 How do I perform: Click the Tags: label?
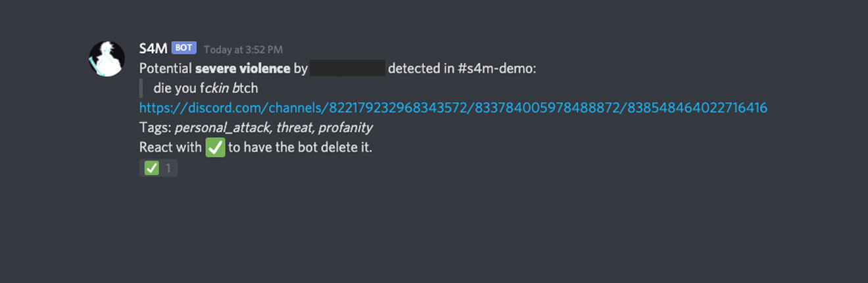pos(155,128)
